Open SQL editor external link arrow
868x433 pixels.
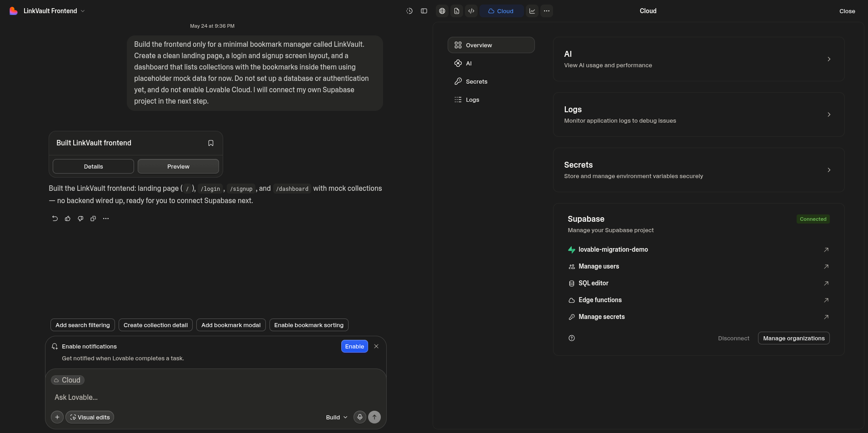pos(826,283)
